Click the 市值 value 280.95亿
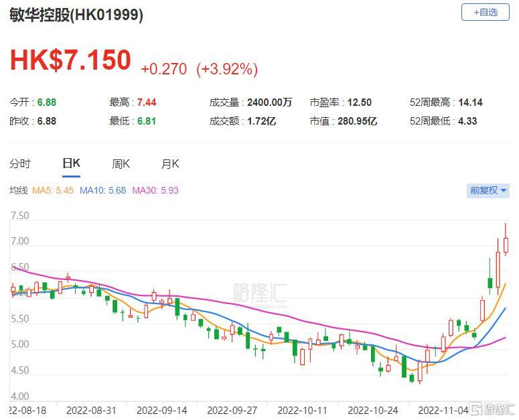This screenshot has height=420, width=519. pos(357,121)
